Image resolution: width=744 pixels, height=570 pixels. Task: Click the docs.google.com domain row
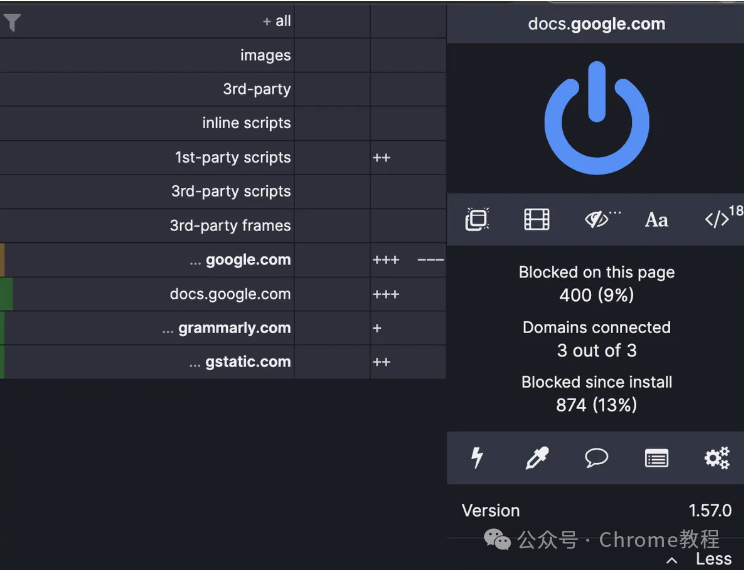(x=147, y=294)
